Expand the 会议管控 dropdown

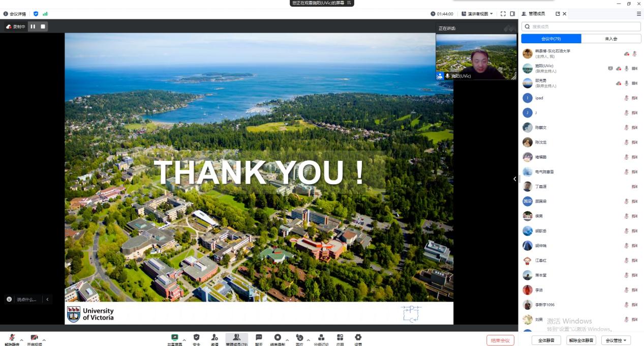(x=616, y=340)
